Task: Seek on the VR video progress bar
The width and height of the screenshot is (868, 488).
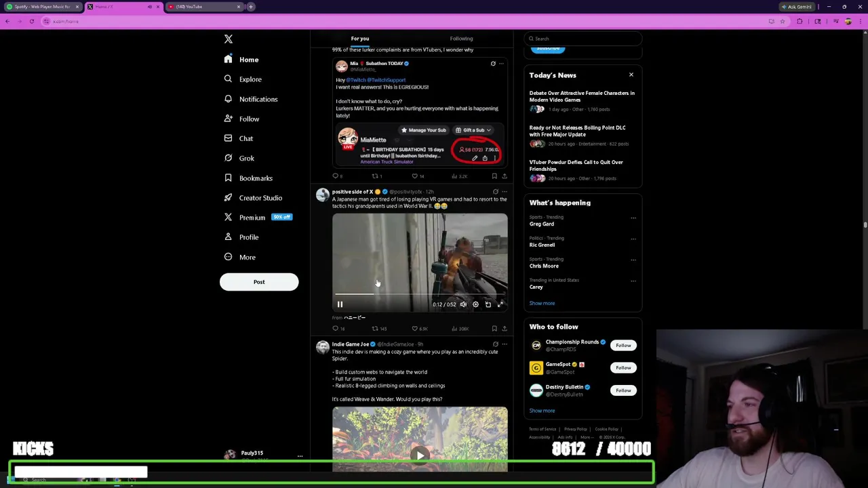Action: [420, 294]
